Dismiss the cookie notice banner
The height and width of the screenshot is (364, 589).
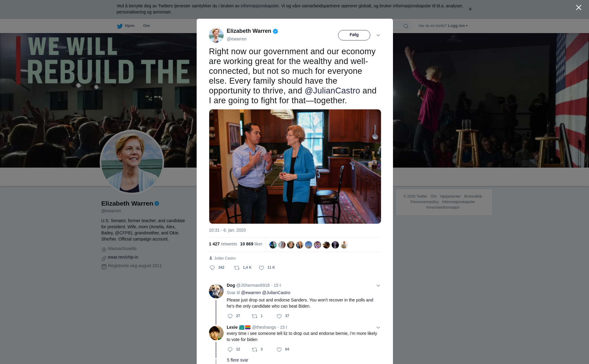point(470,9)
